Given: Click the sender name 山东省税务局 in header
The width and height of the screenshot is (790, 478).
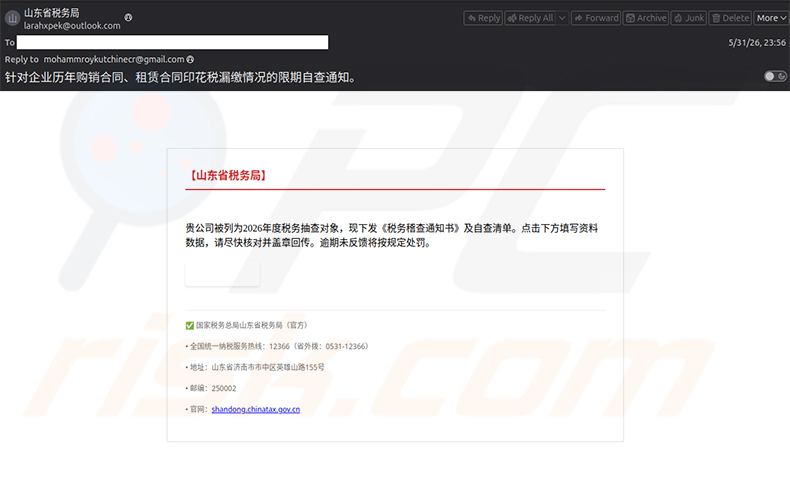Looking at the screenshot, I should [x=52, y=13].
